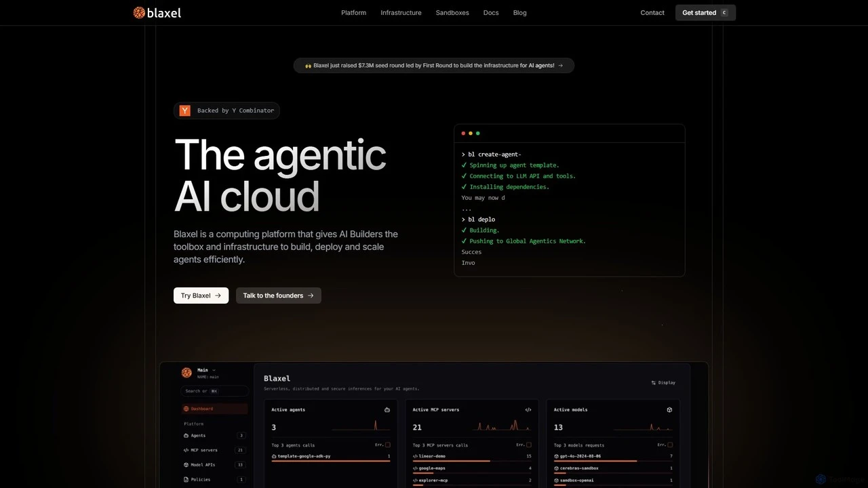Click the icon beside template-google-adk-py

pyautogui.click(x=274, y=457)
